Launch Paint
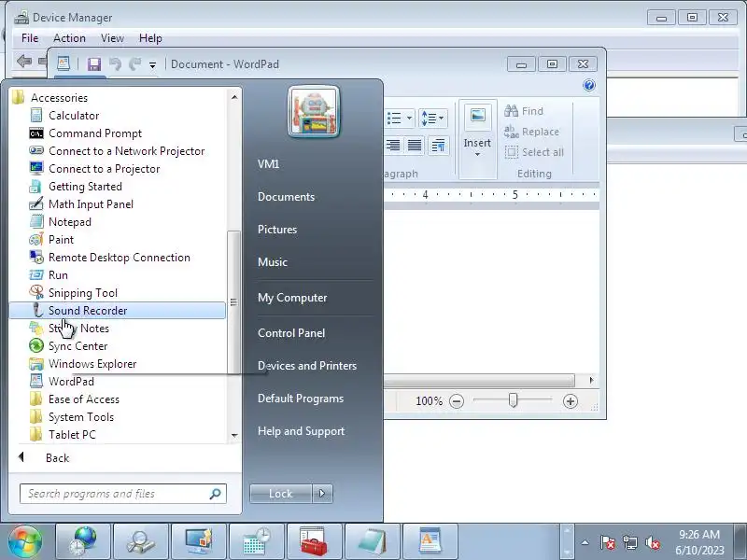Screen dimensions: 747x560 click(61, 240)
